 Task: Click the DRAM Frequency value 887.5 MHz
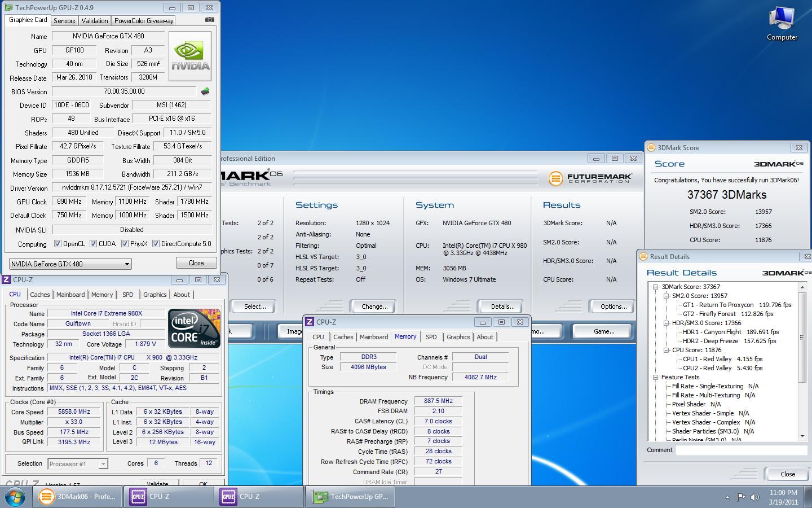(438, 401)
